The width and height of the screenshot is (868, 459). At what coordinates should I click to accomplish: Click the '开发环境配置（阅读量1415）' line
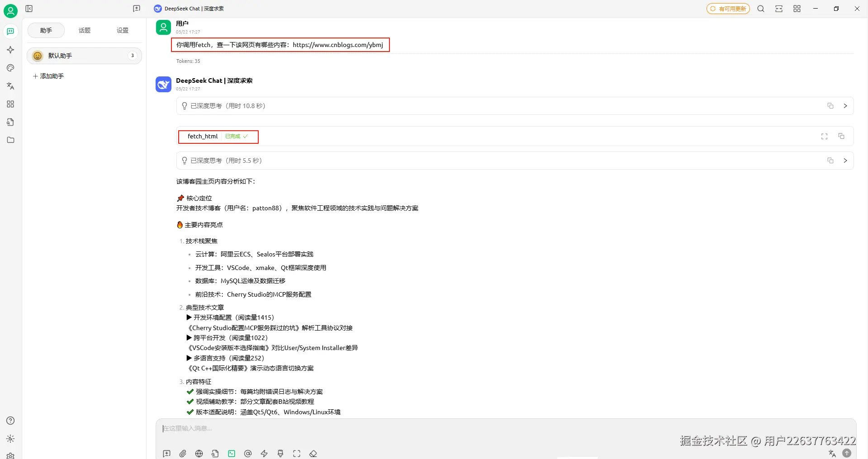click(x=230, y=317)
